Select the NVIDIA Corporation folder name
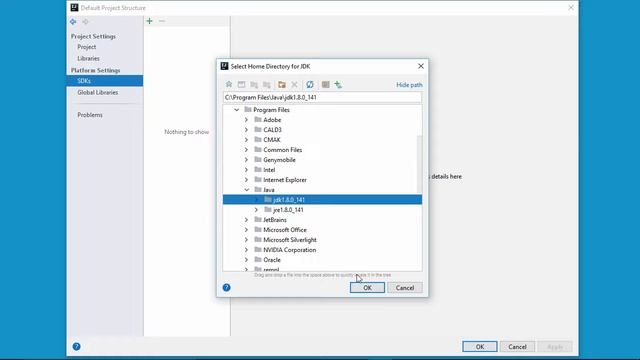The image size is (640, 360). pyautogui.click(x=289, y=250)
